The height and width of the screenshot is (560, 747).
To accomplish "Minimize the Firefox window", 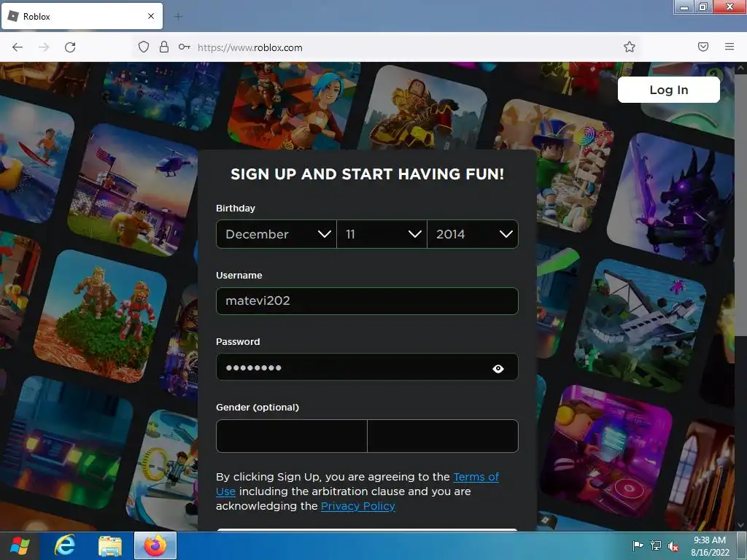I will tap(684, 7).
